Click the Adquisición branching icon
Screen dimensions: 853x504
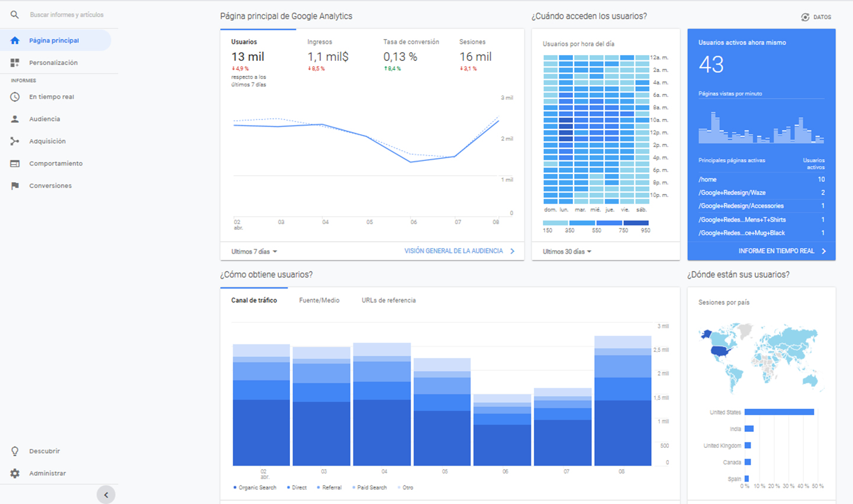pyautogui.click(x=15, y=141)
